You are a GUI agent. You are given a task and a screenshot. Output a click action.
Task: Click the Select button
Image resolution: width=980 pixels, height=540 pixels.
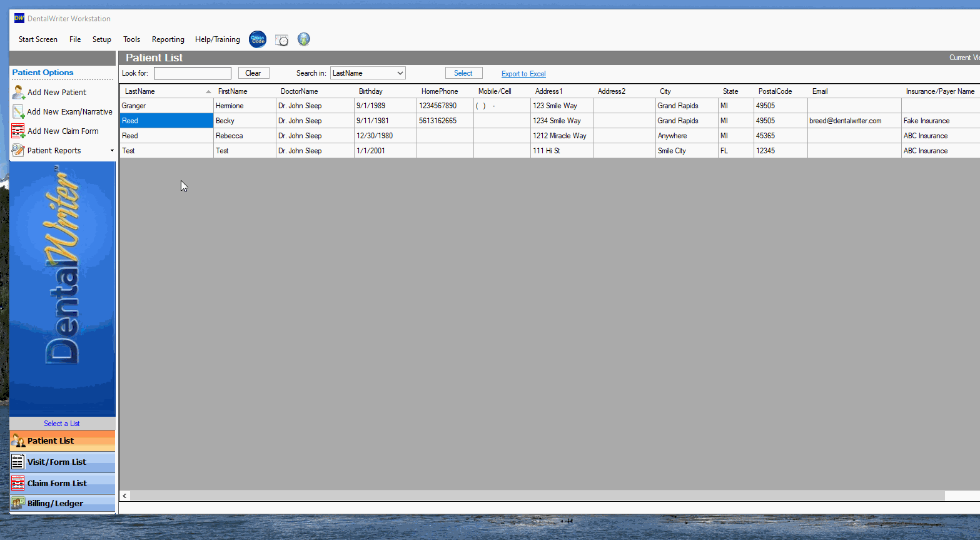coord(463,73)
